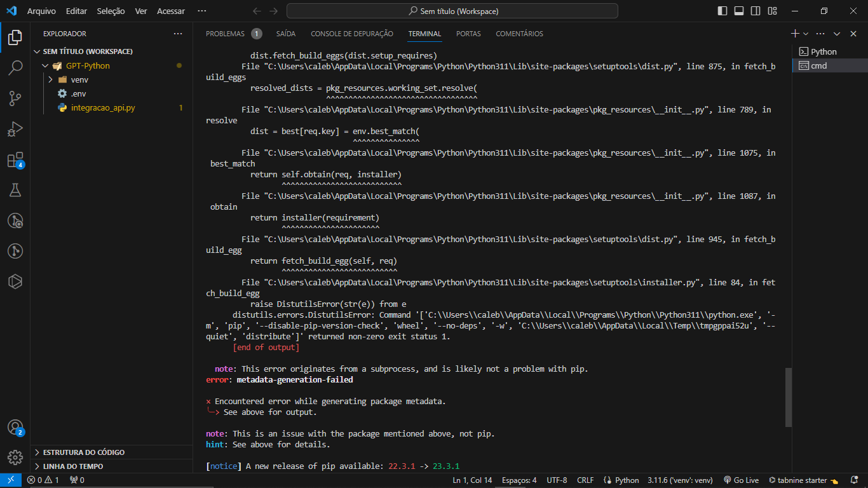Expand the venv folder

(112, 79)
